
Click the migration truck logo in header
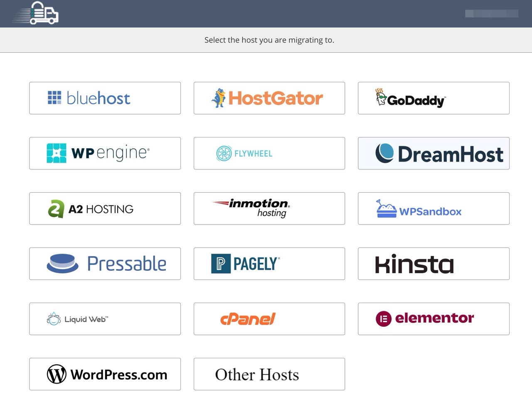point(36,13)
